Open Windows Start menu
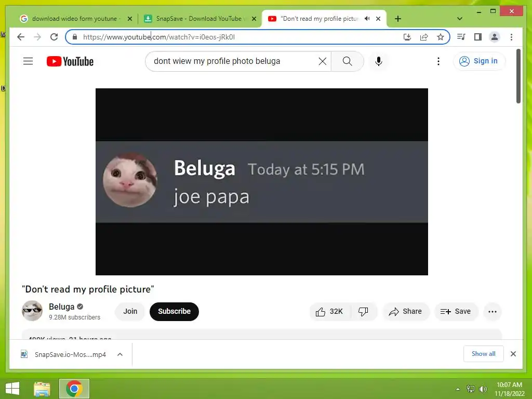Viewport: 532px width, 399px height. [12, 389]
